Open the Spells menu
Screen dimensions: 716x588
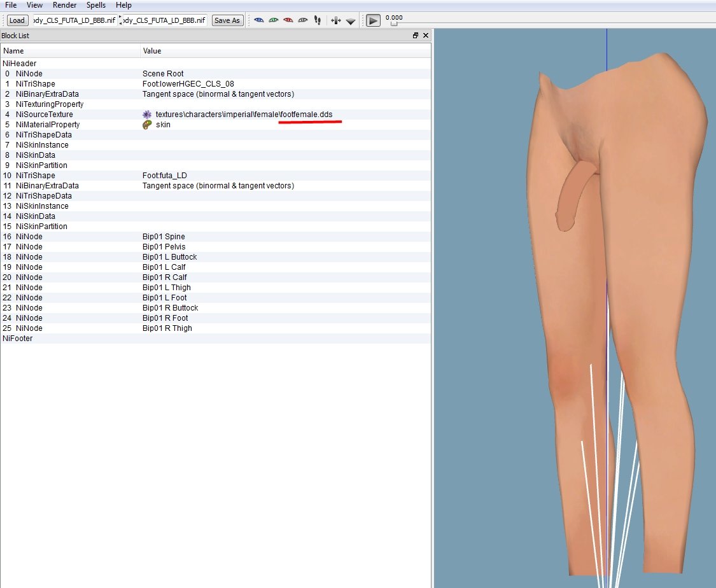[x=96, y=5]
